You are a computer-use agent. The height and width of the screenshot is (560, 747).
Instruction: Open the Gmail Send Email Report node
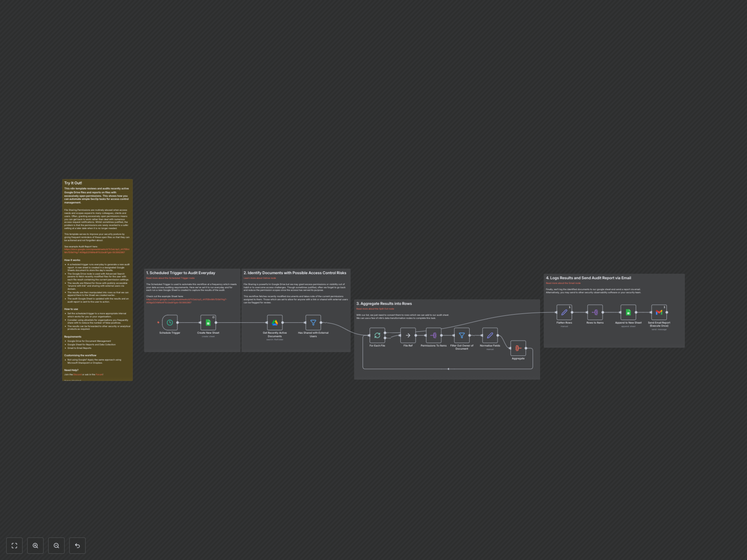[x=659, y=312]
